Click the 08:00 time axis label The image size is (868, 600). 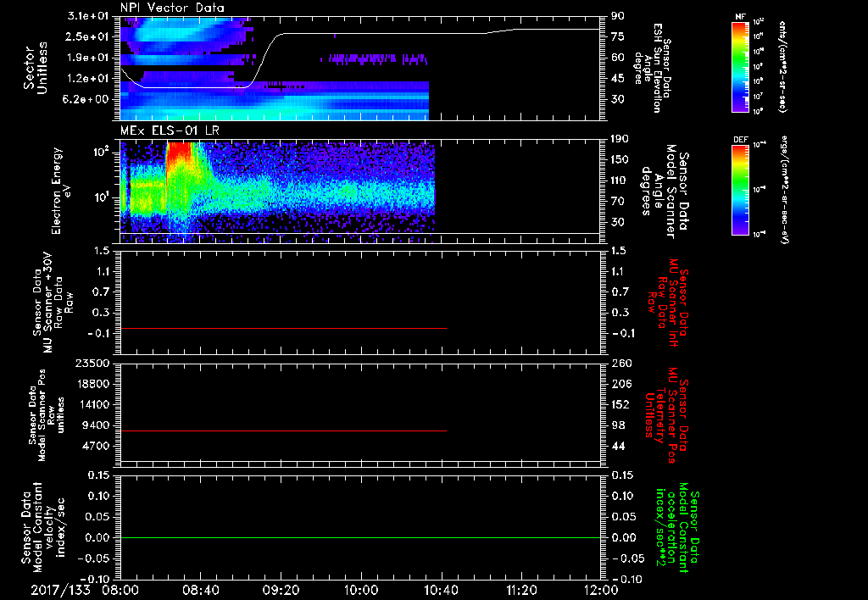point(120,590)
